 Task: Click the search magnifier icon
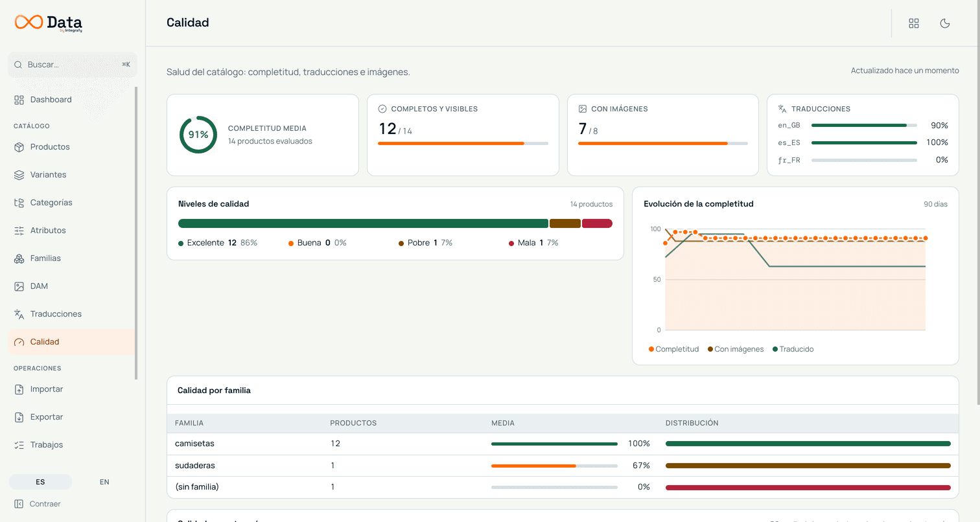click(x=18, y=65)
